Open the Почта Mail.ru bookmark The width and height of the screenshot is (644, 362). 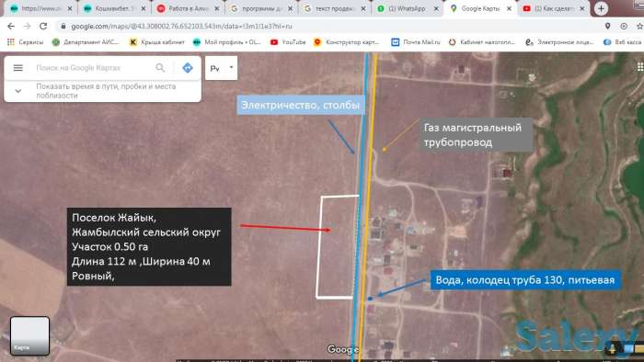click(416, 42)
